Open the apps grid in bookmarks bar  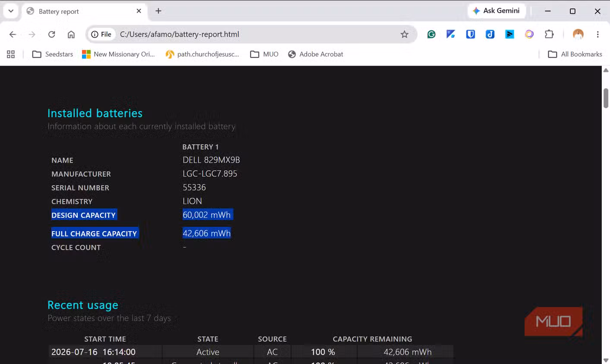click(11, 54)
